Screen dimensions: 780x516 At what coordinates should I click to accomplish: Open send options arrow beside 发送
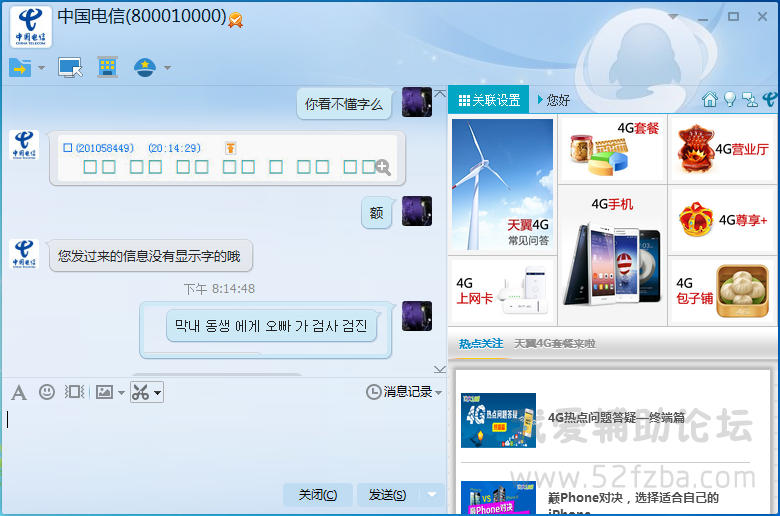pos(432,495)
